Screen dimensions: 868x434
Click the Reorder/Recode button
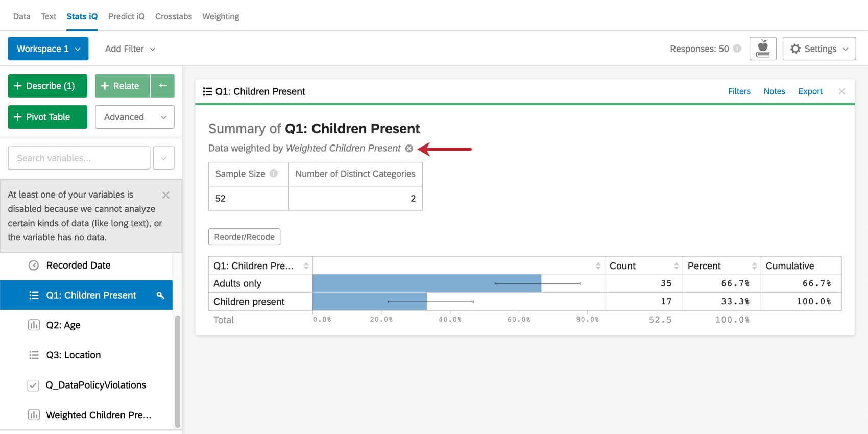(244, 237)
